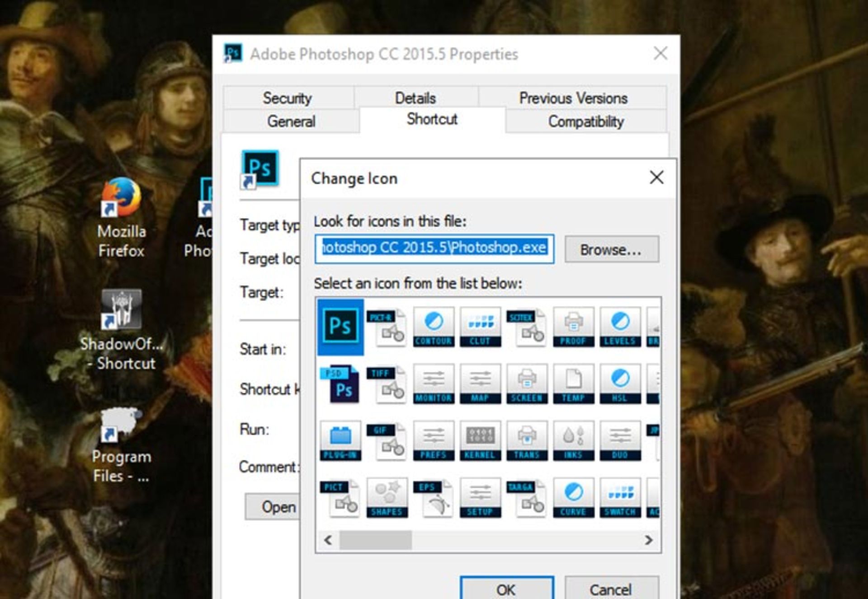This screenshot has width=868, height=599.
Task: Select the PLUG-IN brick icon
Action: tap(340, 441)
